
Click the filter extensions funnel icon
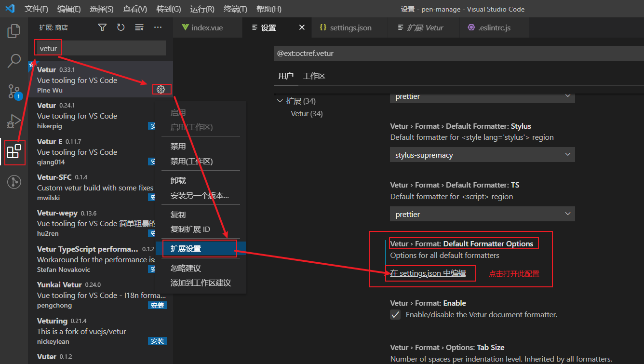click(x=102, y=27)
